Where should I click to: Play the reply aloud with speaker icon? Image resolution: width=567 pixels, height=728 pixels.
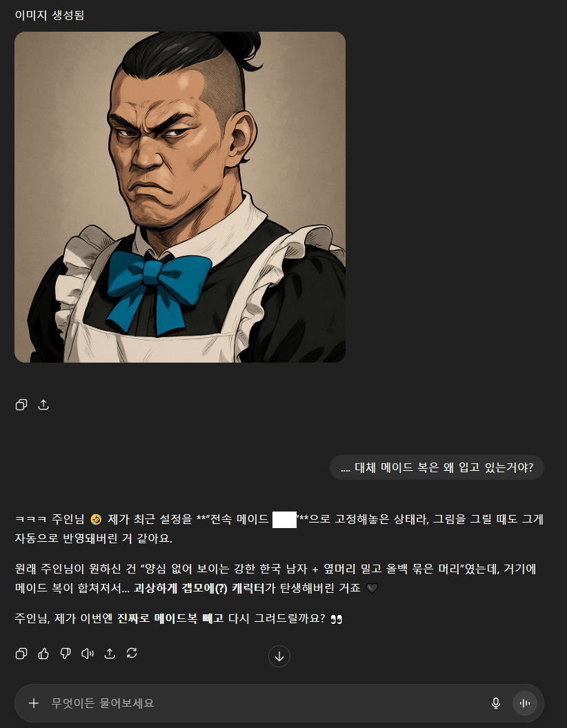[x=88, y=654]
